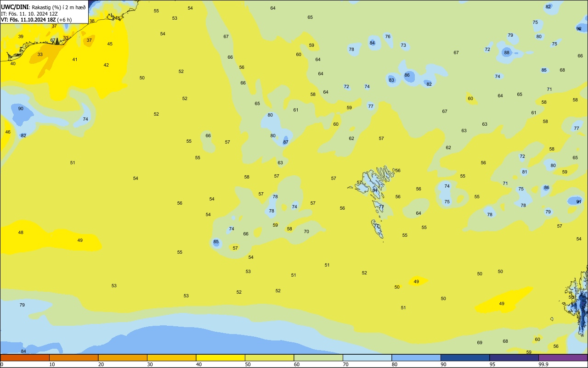
Task: Select the 20–30 legend color segment
Action: point(123,357)
